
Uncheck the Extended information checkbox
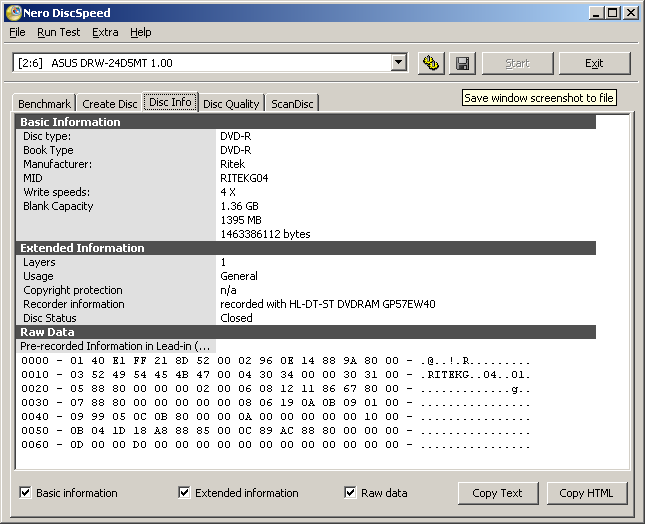[x=184, y=492]
